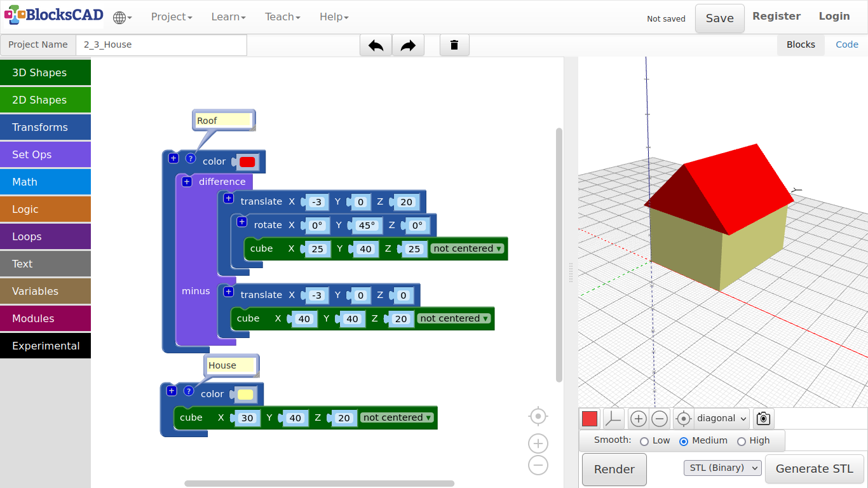Click the red render color swatch
Image resolution: width=868 pixels, height=488 pixels.
(x=590, y=419)
